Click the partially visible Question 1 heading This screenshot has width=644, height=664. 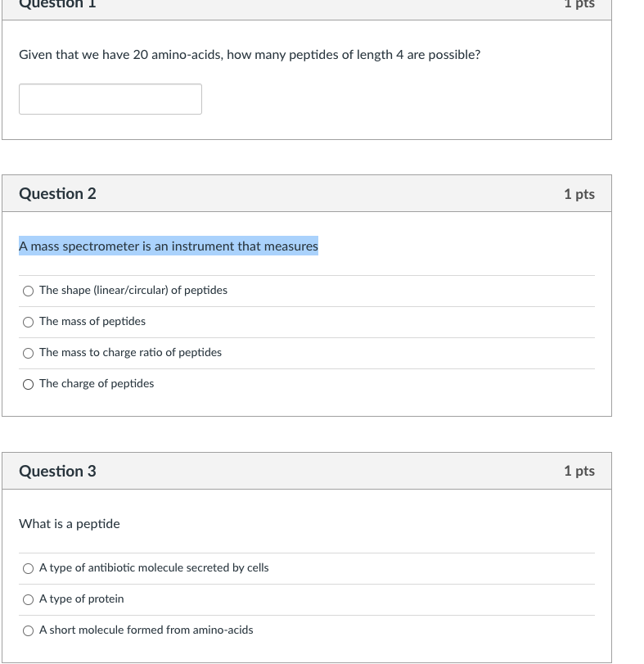[57, 4]
